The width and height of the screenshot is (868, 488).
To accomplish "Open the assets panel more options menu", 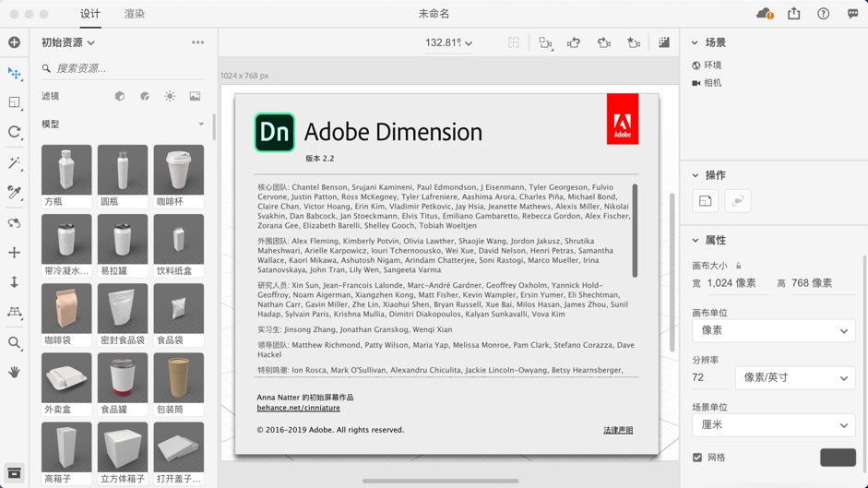I will [x=197, y=42].
